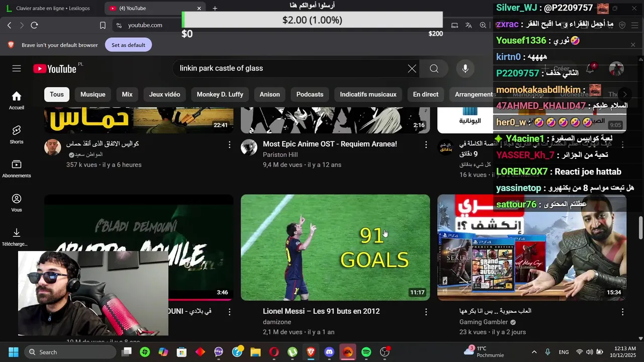Open options menu for Lionel Messi video
The width and height of the screenshot is (644, 362).
coord(426,312)
